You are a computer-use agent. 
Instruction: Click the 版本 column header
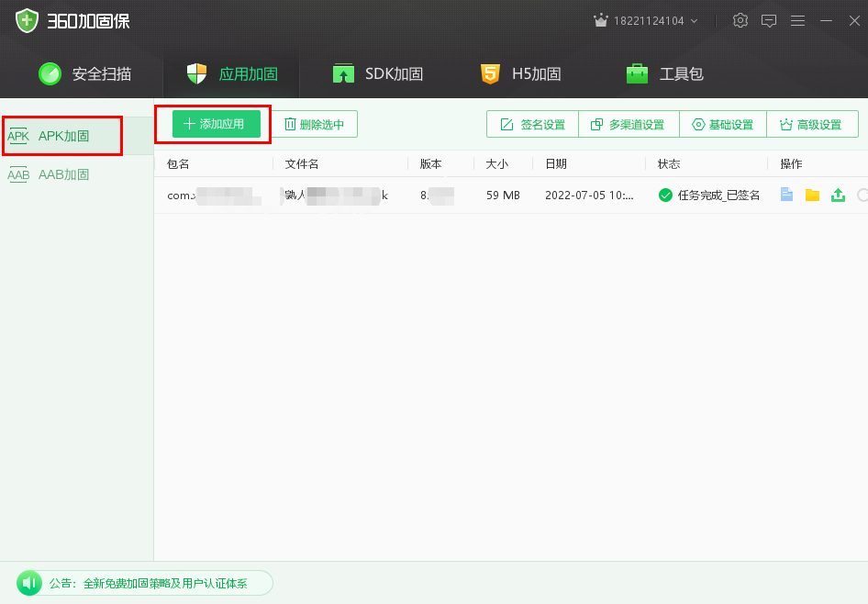pos(430,164)
